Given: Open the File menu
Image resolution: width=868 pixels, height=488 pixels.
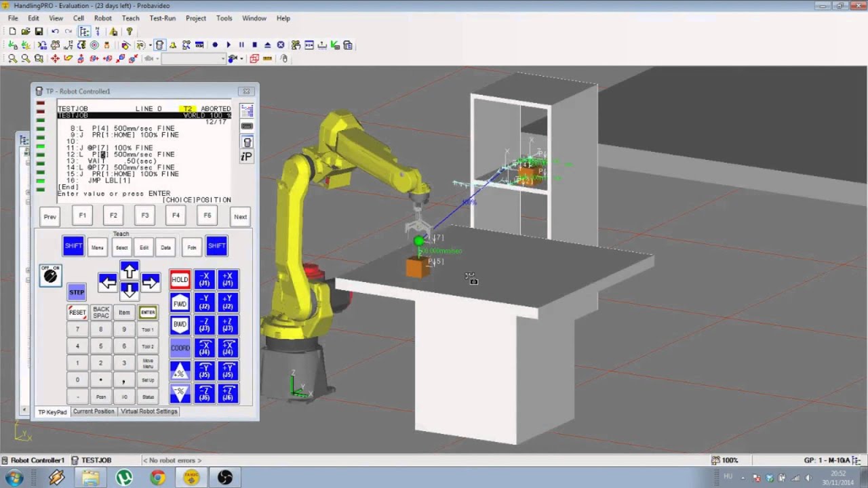Looking at the screenshot, I should pyautogui.click(x=13, y=18).
